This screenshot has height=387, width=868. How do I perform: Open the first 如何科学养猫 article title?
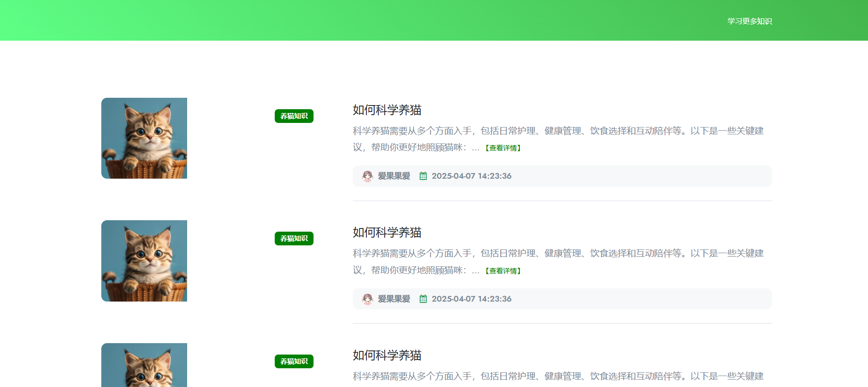click(x=387, y=110)
